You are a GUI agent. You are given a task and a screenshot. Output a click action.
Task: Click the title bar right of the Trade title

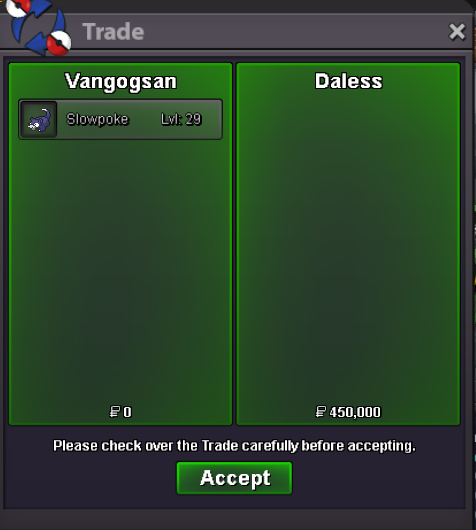(x=294, y=32)
